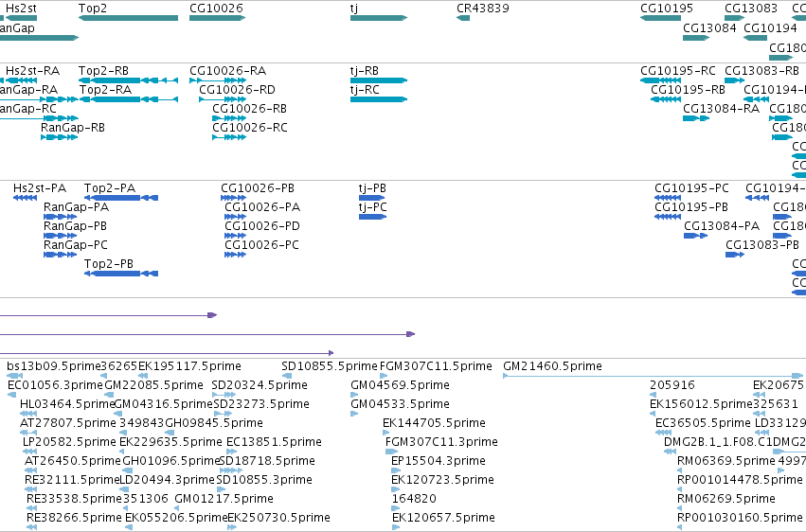Click the EK144705.5prime EST label
Image resolution: width=806 pixels, height=532 pixels.
click(x=434, y=424)
